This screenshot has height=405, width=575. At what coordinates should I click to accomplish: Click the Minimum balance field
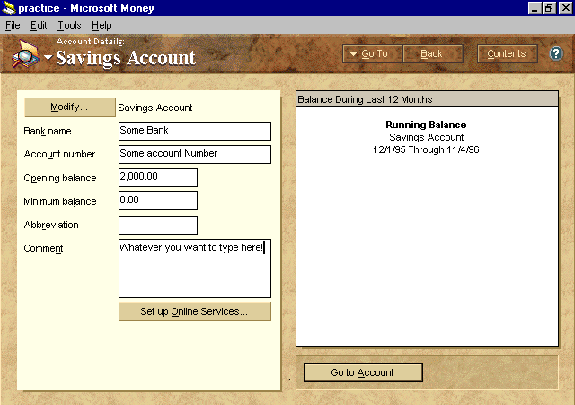(x=158, y=200)
